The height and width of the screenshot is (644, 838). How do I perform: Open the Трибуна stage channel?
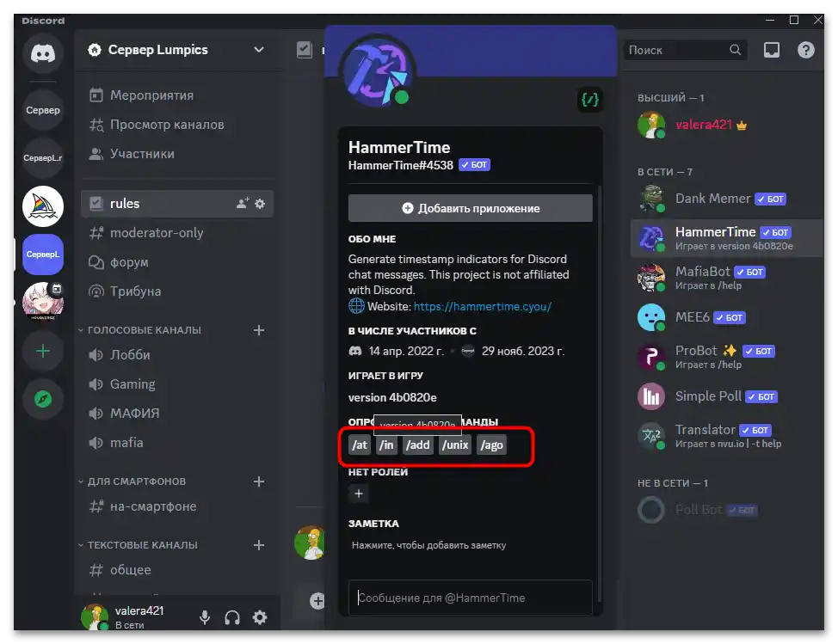177,291
